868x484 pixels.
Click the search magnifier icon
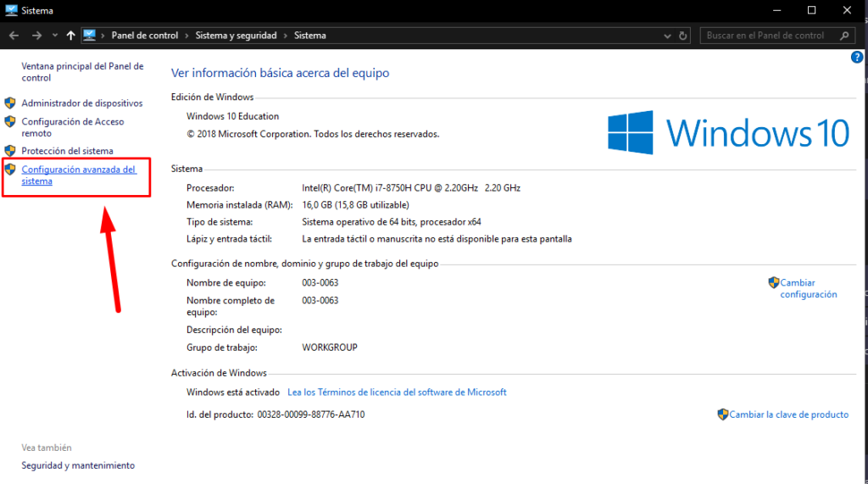tap(845, 36)
